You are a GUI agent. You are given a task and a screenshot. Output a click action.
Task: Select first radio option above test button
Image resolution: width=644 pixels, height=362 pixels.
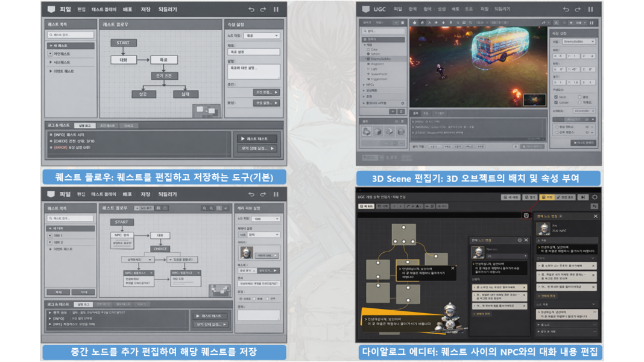click(557, 127)
